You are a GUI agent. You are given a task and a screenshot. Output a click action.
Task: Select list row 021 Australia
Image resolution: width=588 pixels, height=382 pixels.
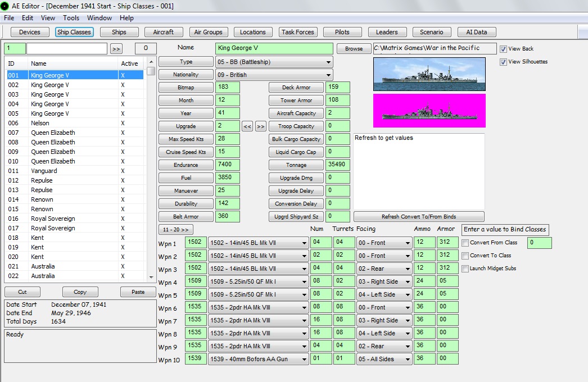75,266
